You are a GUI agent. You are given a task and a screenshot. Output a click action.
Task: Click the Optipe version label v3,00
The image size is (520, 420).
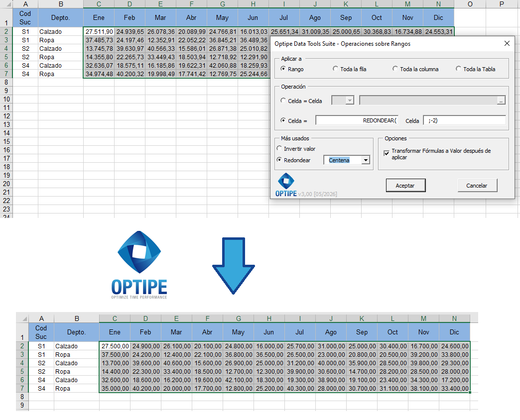[317, 194]
